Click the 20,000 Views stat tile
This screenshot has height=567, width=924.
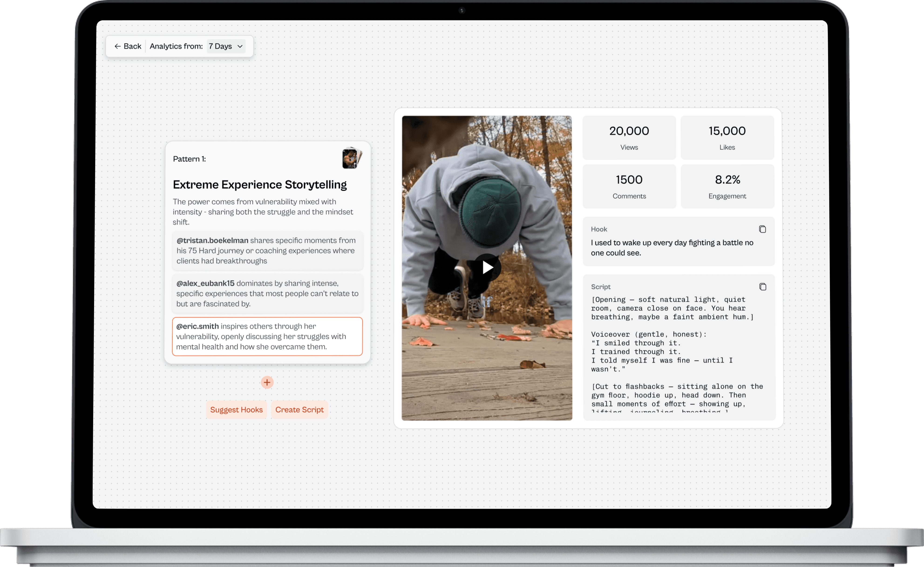click(x=629, y=138)
